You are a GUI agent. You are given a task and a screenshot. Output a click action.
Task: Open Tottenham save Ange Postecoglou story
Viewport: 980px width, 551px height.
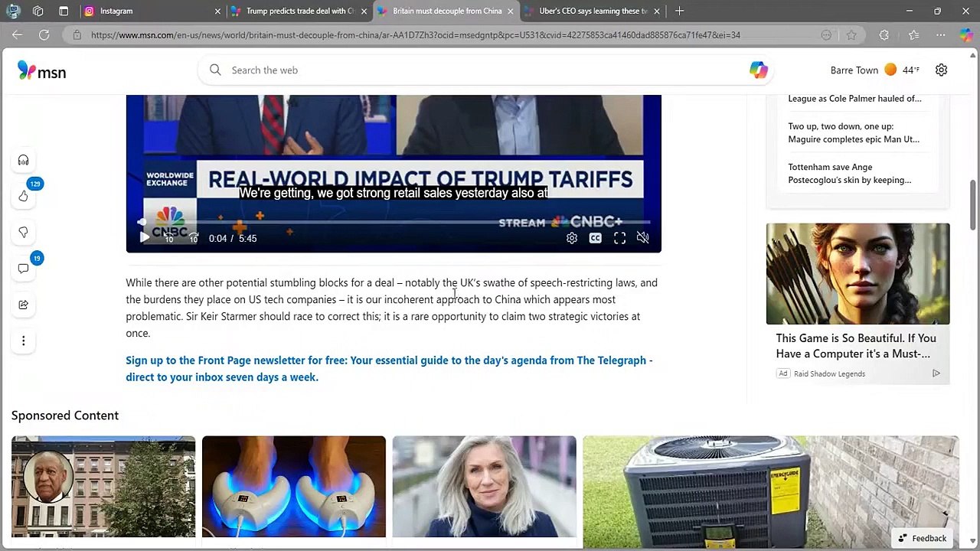click(x=850, y=174)
